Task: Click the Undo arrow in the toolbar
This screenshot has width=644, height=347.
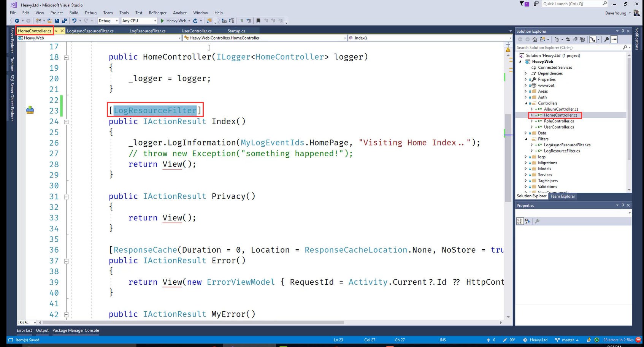Action: [x=74, y=21]
